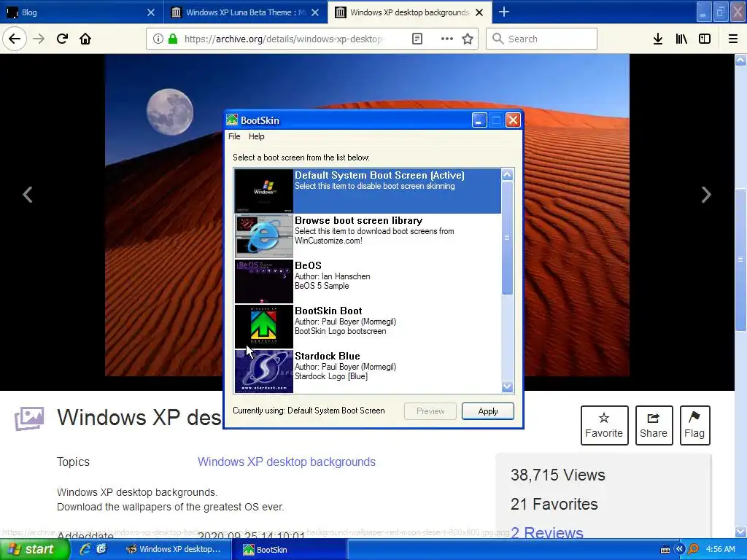747x560 pixels.
Task: Click the 21 Favorites text
Action: click(x=554, y=504)
